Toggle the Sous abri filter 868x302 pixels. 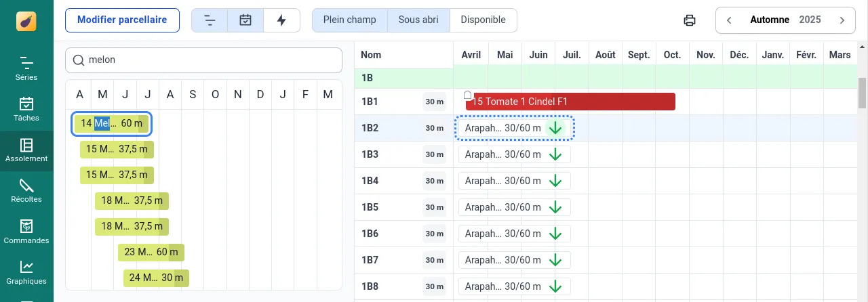coord(418,20)
